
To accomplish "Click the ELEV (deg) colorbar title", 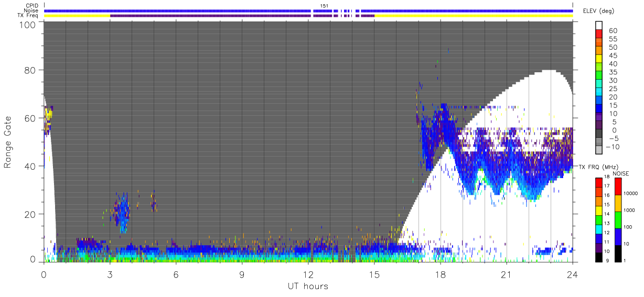I will 598,10.
